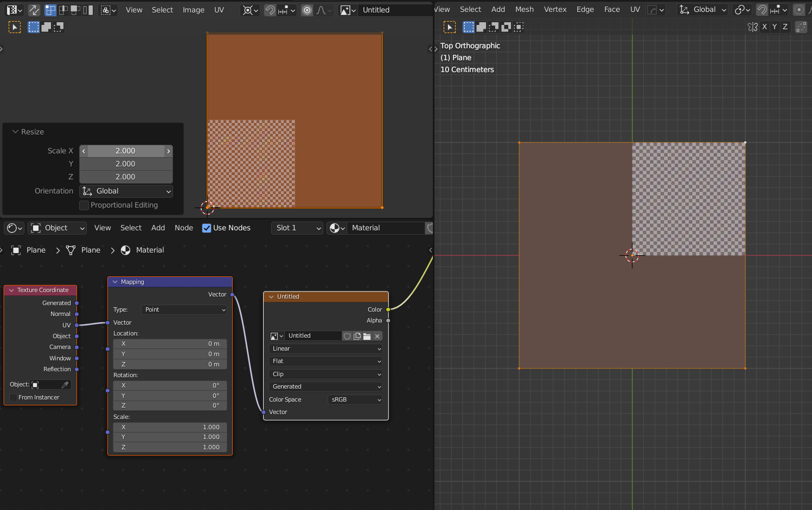
Task: Open the snapping magnet in the UV editor
Action: click(x=270, y=10)
